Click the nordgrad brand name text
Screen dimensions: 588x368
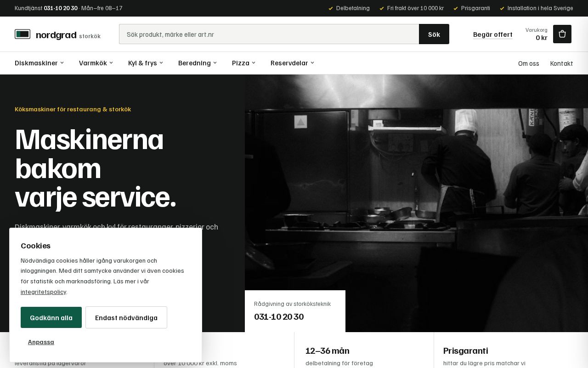[56, 35]
